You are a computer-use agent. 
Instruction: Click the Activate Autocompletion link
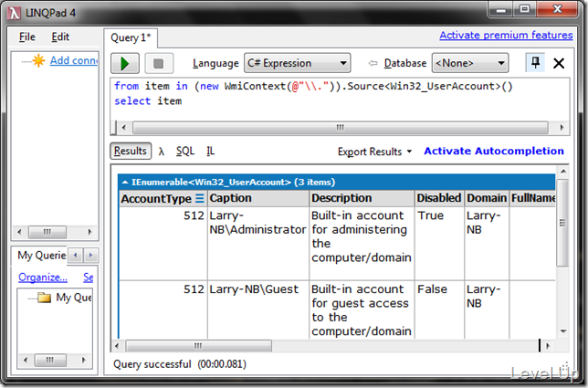tap(493, 151)
